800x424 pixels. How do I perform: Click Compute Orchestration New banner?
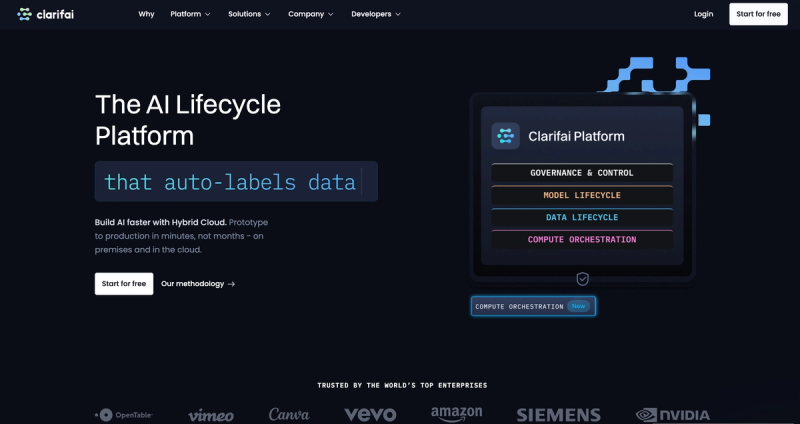(x=533, y=306)
